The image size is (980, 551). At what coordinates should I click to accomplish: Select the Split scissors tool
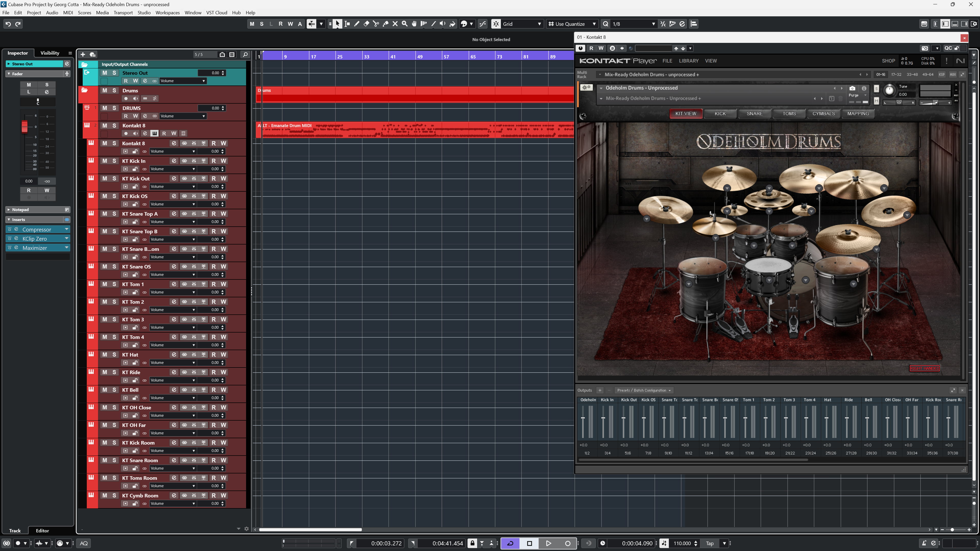[x=376, y=23]
